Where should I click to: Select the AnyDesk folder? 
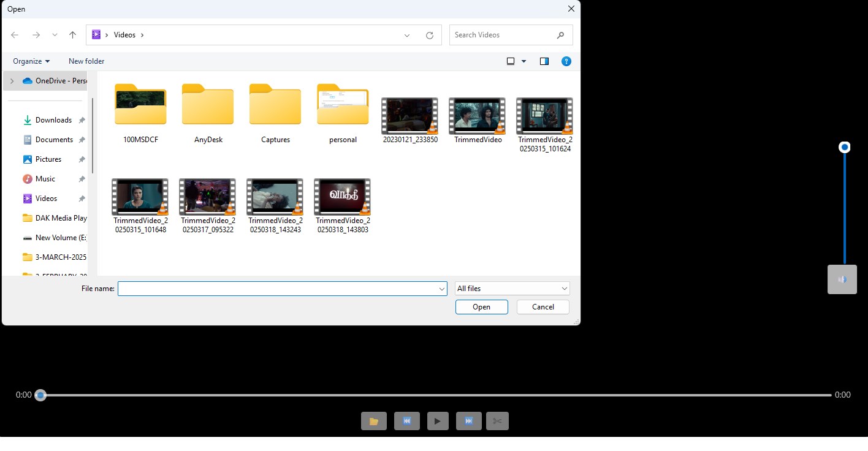pos(208,114)
